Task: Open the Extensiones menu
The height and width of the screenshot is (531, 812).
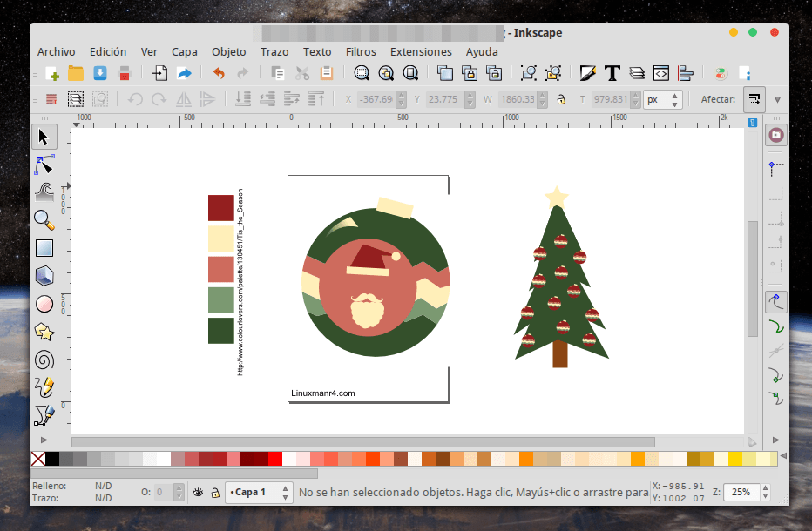Action: pyautogui.click(x=421, y=51)
